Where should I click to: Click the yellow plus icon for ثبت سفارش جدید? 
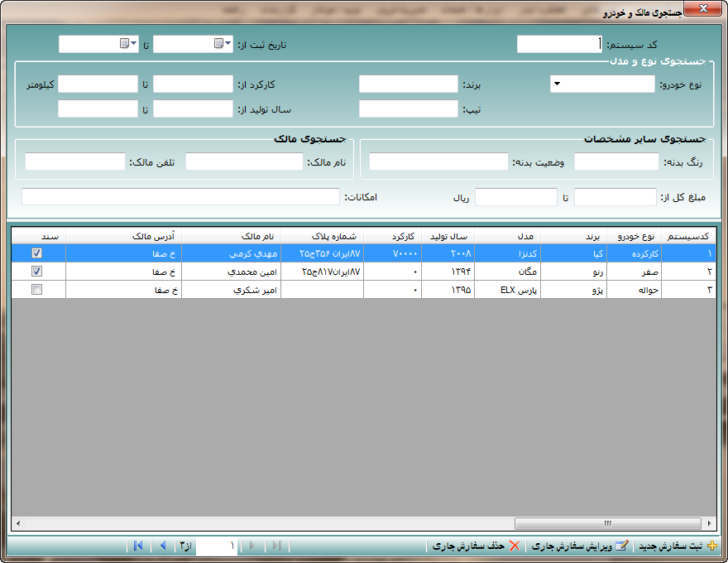[713, 546]
